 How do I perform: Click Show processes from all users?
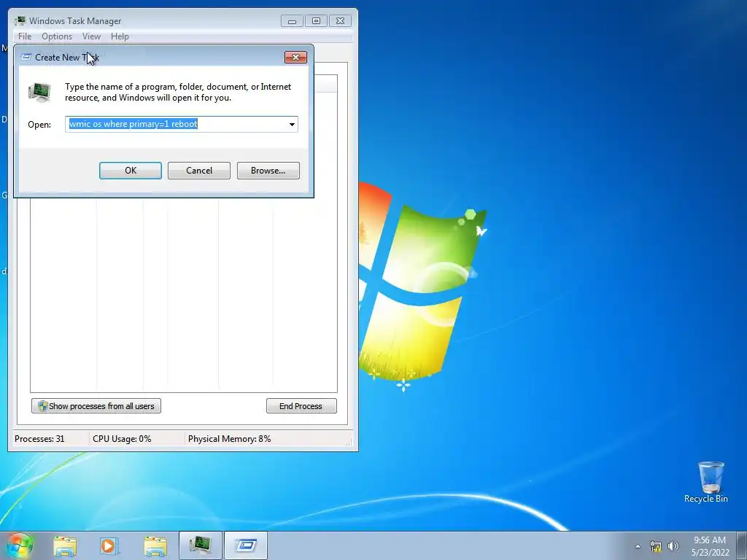96,406
